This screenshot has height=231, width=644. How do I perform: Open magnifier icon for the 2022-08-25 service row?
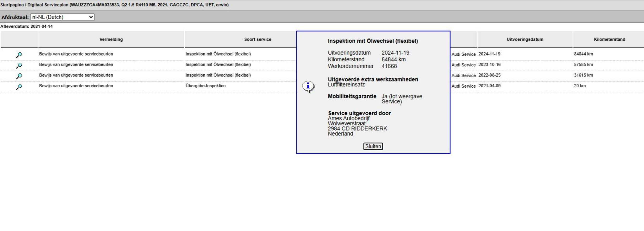pos(19,76)
